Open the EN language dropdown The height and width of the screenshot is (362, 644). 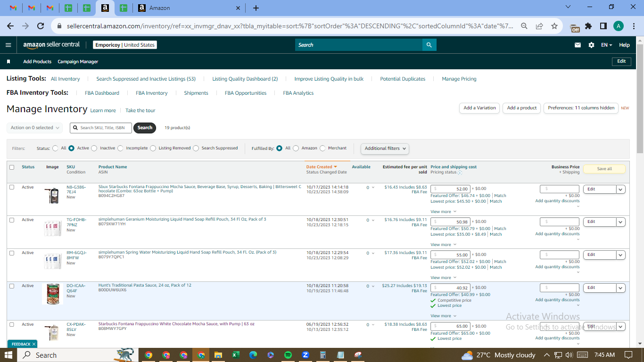coord(606,45)
